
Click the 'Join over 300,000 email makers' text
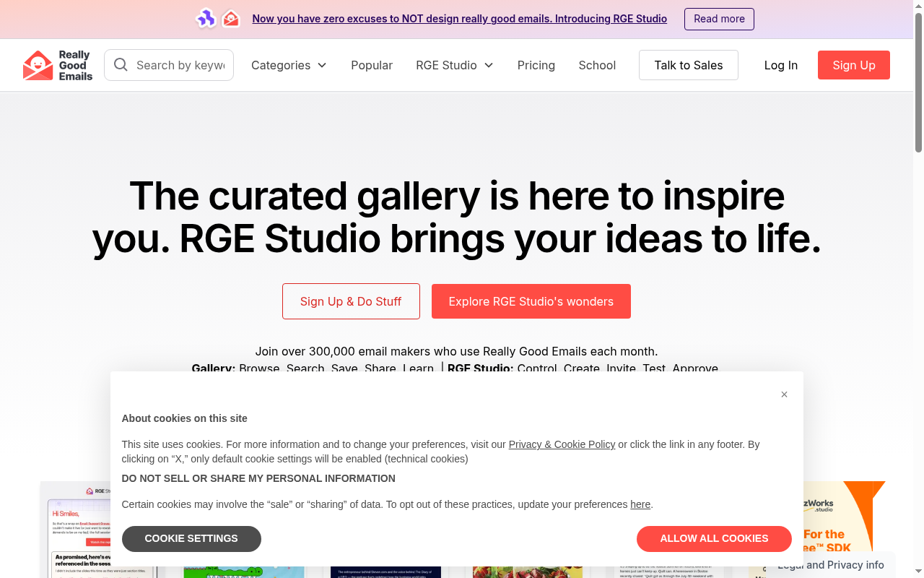click(456, 351)
